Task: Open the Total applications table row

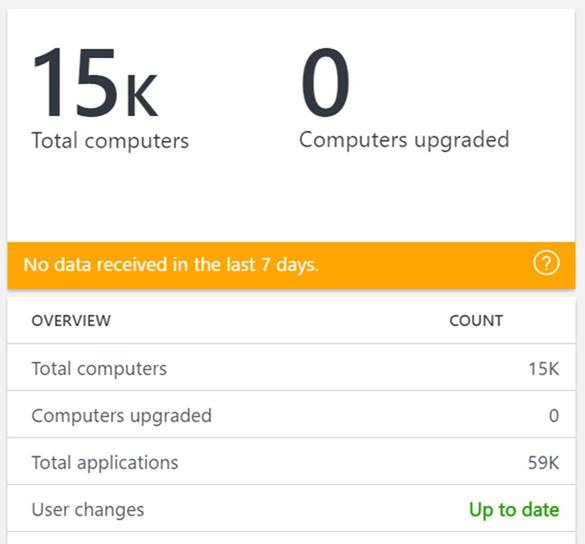Action: coord(291,462)
